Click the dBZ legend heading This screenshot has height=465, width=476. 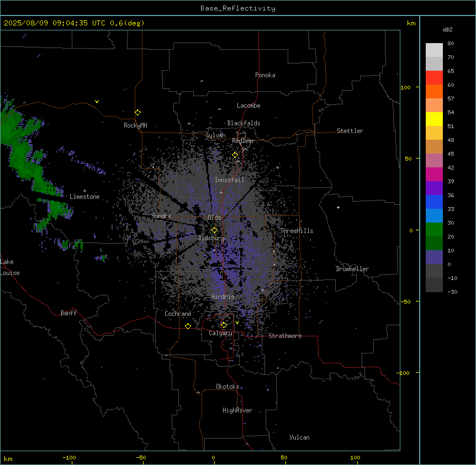[x=447, y=29]
